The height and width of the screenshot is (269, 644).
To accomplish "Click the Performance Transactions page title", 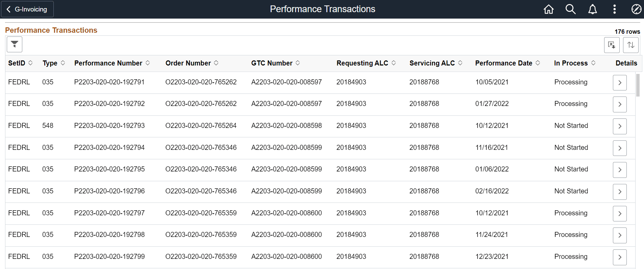I will [x=322, y=9].
